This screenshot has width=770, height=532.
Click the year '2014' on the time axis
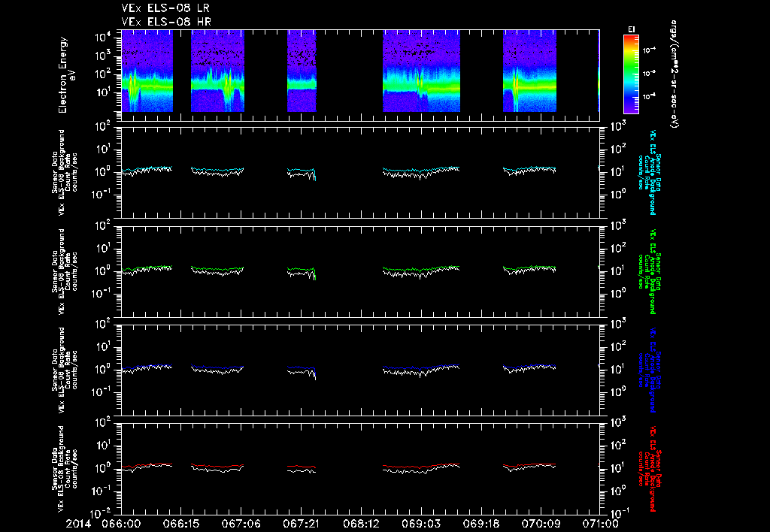pyautogui.click(x=78, y=524)
